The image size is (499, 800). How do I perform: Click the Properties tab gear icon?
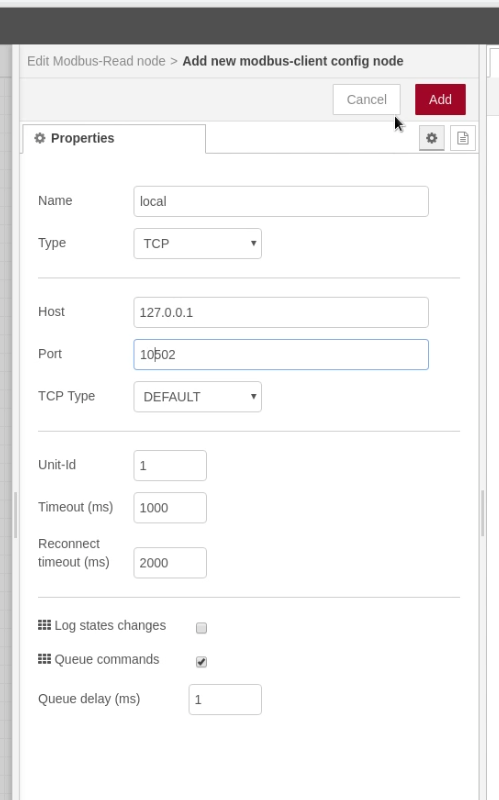tap(40, 138)
